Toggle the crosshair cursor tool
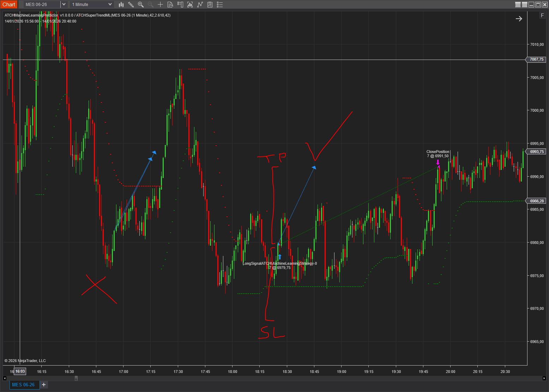Image resolution: width=549 pixels, height=392 pixels. tap(160, 5)
